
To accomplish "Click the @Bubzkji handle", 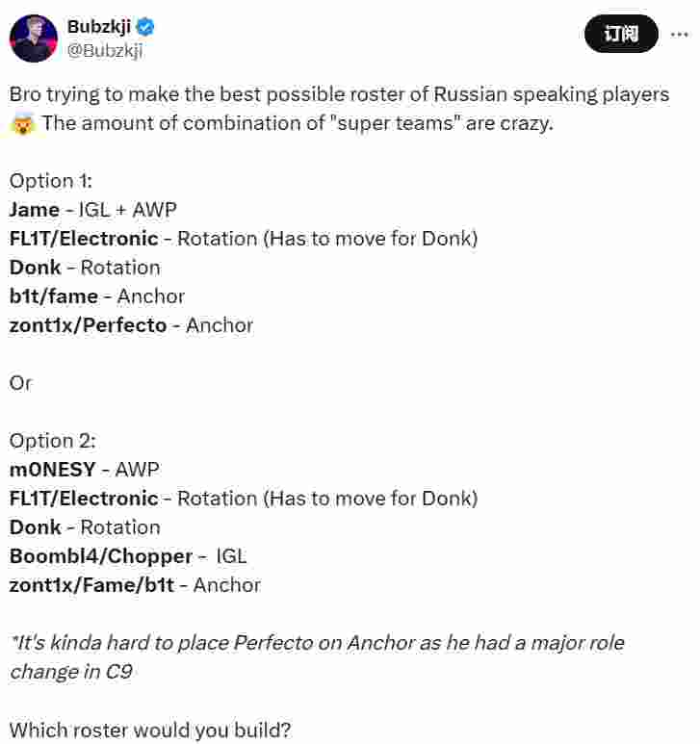I will click(x=104, y=51).
